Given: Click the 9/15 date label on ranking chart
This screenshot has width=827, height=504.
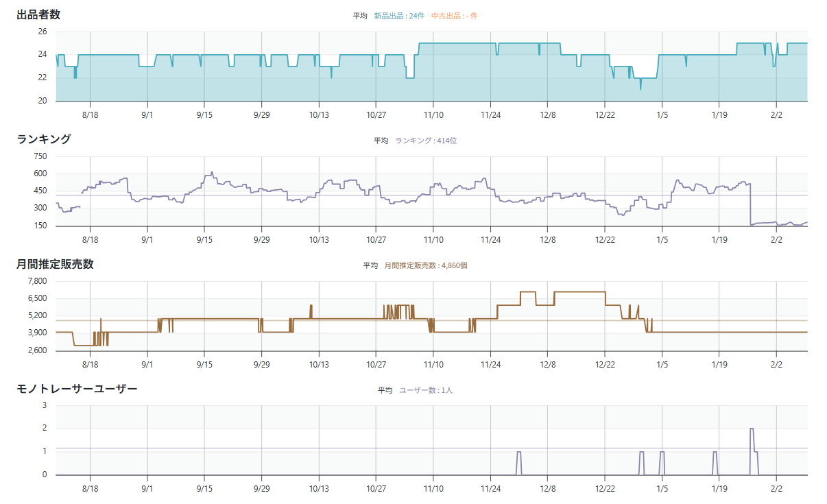Looking at the screenshot, I should click(x=204, y=240).
